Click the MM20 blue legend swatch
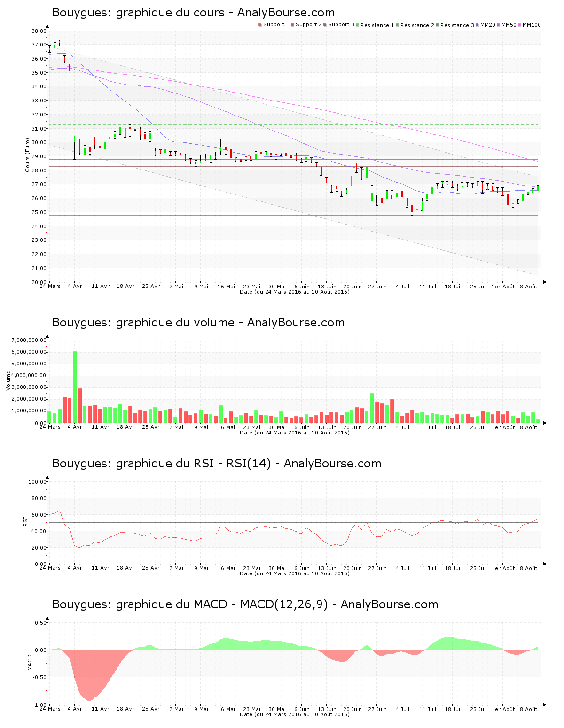The width and height of the screenshot is (564, 728). coord(478,25)
